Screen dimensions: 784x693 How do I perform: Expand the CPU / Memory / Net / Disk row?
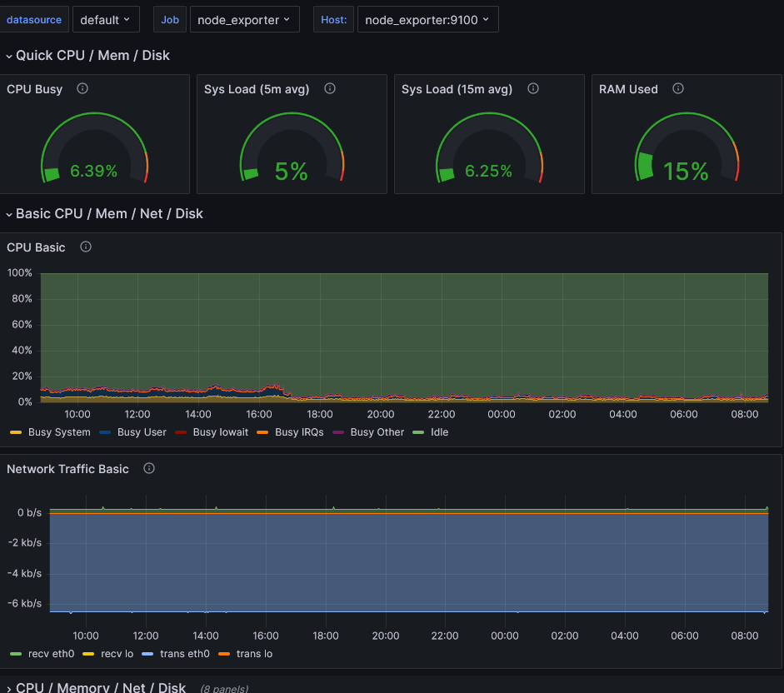click(x=100, y=687)
